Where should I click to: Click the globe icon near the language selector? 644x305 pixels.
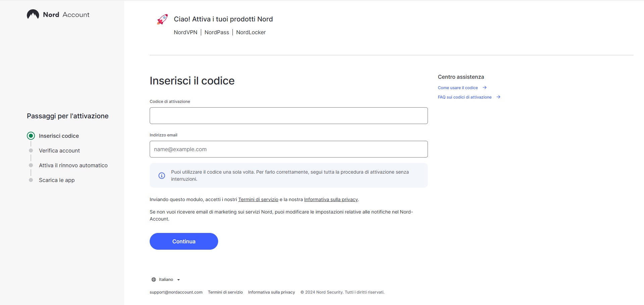point(153,279)
